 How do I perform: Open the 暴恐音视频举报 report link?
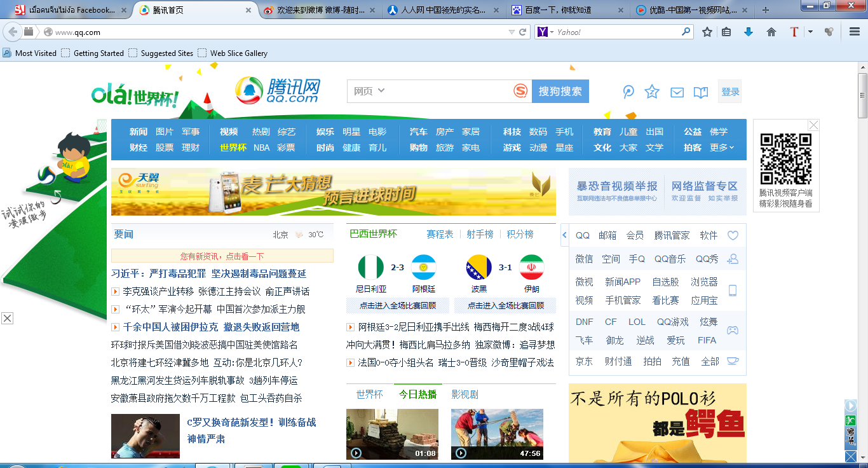[x=617, y=186]
